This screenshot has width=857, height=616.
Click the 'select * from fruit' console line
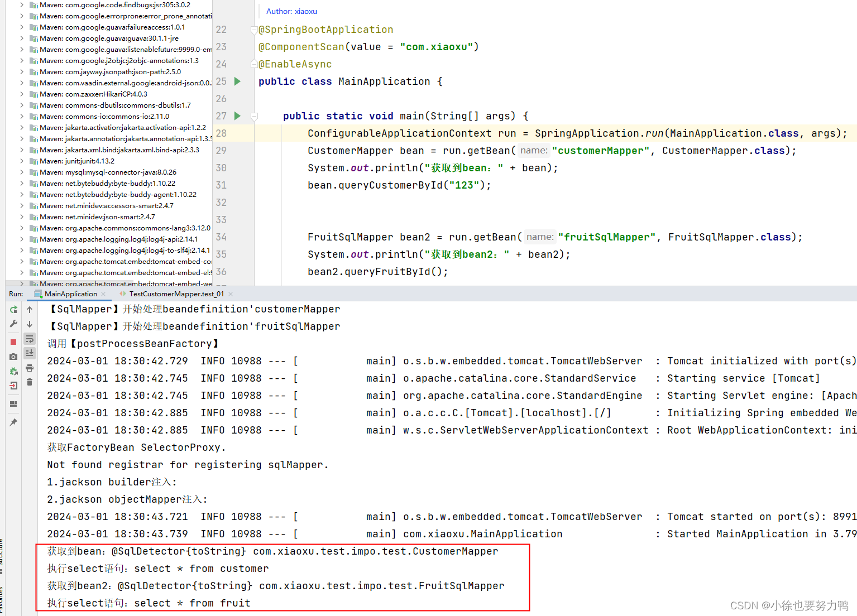coord(149,603)
